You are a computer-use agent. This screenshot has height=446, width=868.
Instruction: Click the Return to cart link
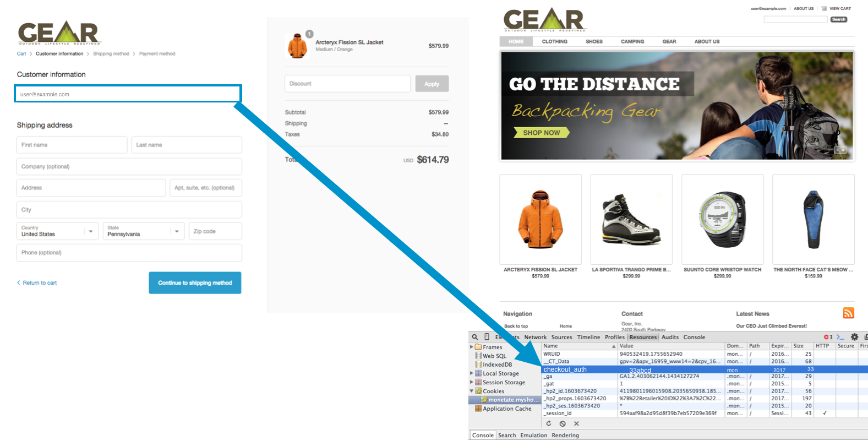pyautogui.click(x=37, y=282)
